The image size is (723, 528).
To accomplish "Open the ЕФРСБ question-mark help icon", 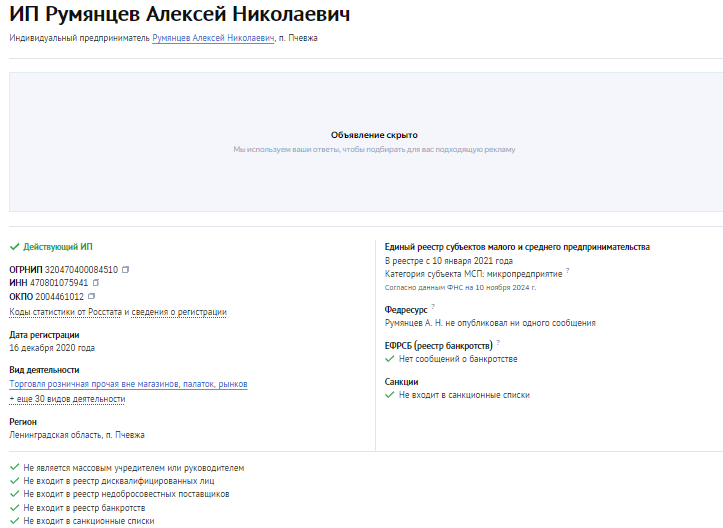I will (x=498, y=343).
